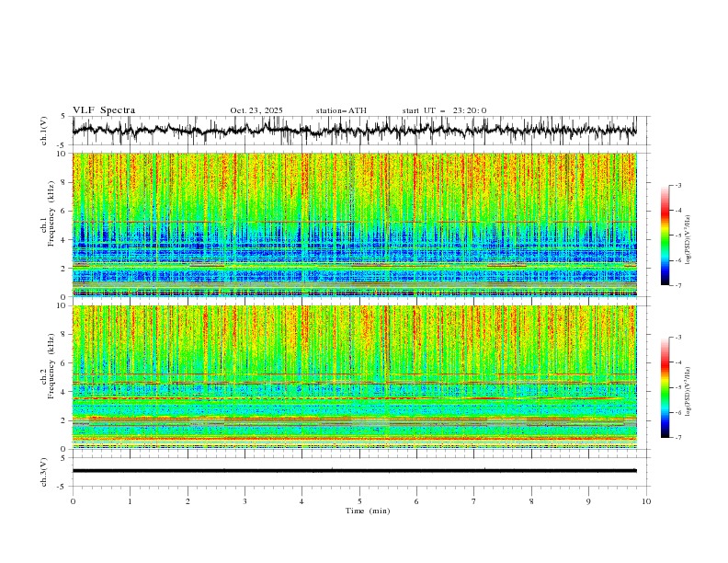Click the "station=ATH" header label
Image resolution: width=728 pixels, height=563 pixels.
(x=341, y=110)
